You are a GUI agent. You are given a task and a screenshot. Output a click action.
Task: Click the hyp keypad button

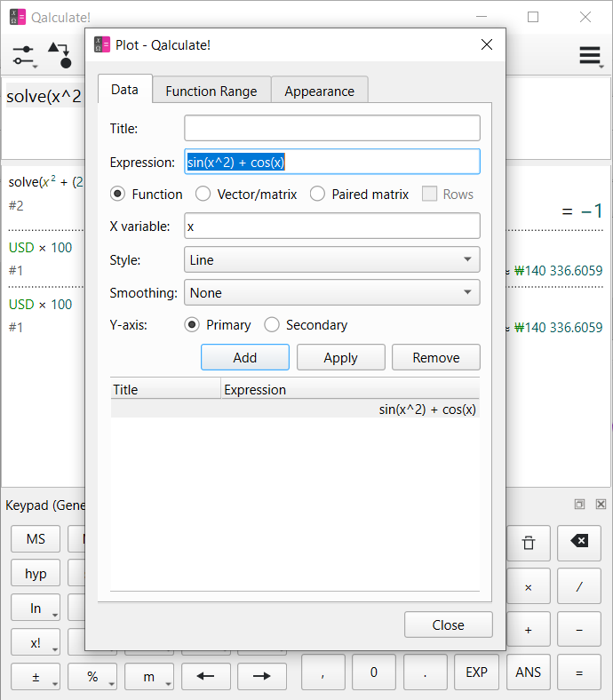[36, 573]
